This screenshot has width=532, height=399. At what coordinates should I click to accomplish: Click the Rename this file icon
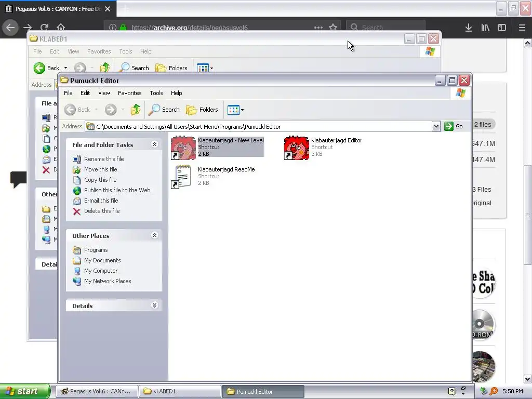click(77, 159)
